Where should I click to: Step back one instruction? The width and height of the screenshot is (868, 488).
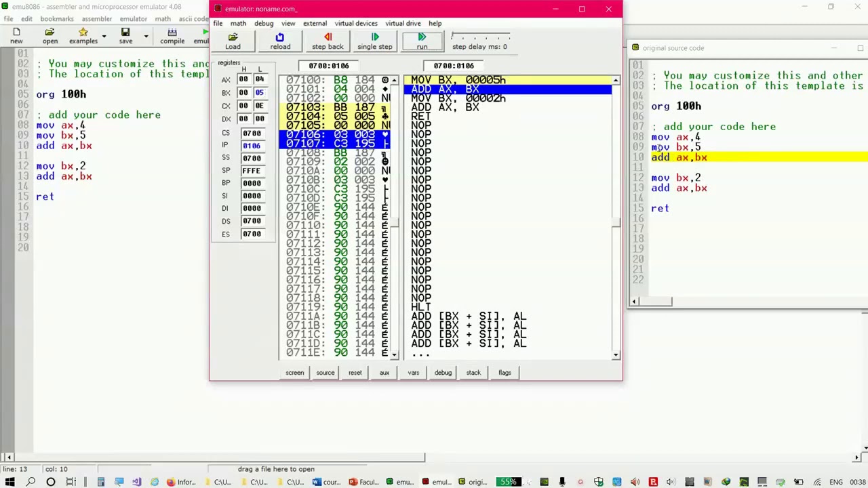pyautogui.click(x=328, y=41)
